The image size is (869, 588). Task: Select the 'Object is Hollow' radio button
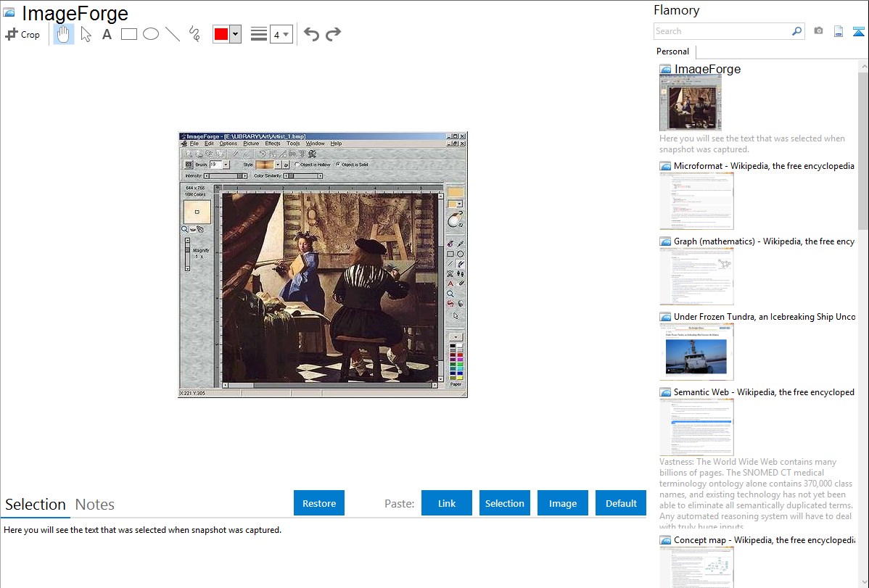[x=297, y=165]
